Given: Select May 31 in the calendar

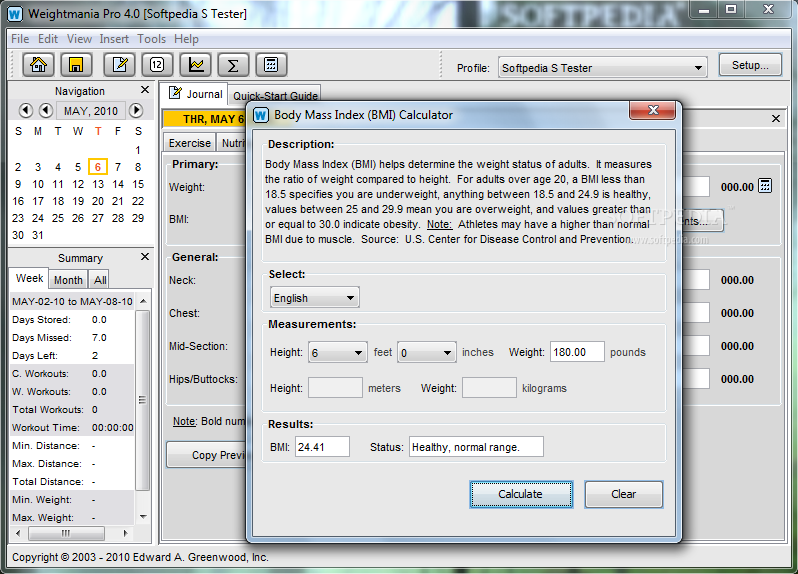Looking at the screenshot, I should pos(38,235).
